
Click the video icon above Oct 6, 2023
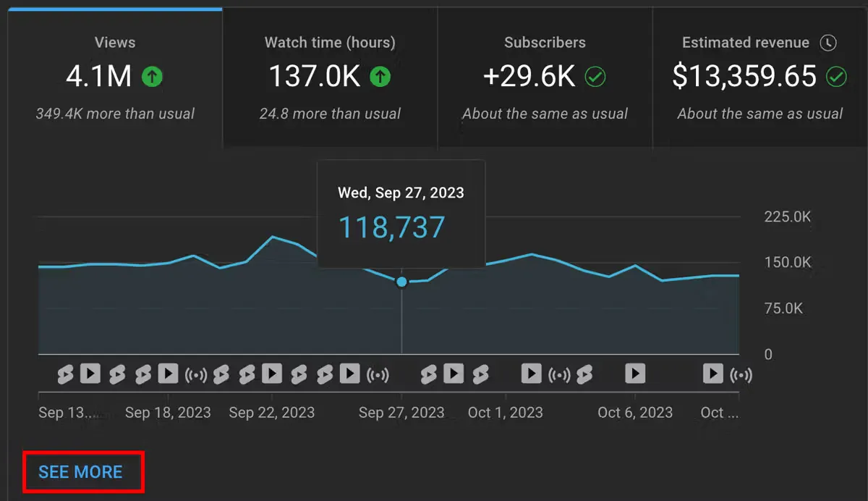(635, 374)
